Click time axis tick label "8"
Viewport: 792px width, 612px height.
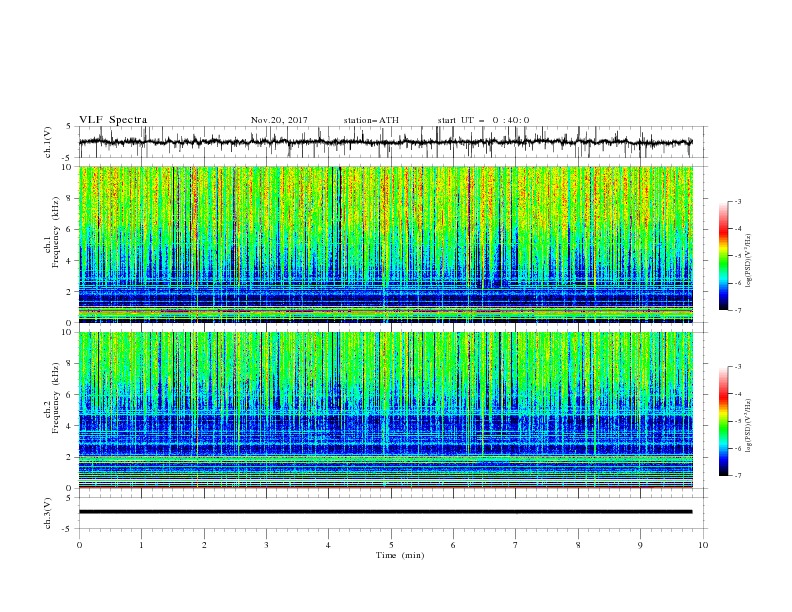pyautogui.click(x=578, y=545)
